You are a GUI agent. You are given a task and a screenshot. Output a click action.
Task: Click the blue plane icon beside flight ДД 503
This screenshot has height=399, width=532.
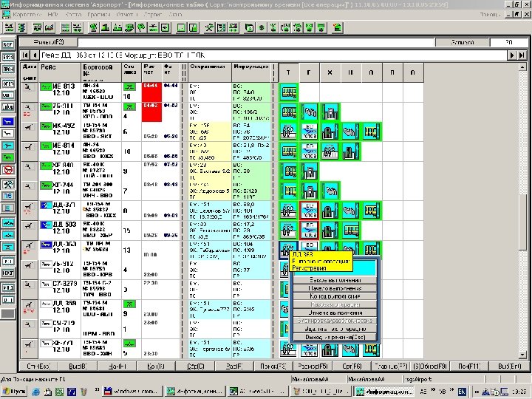pyautogui.click(x=46, y=224)
